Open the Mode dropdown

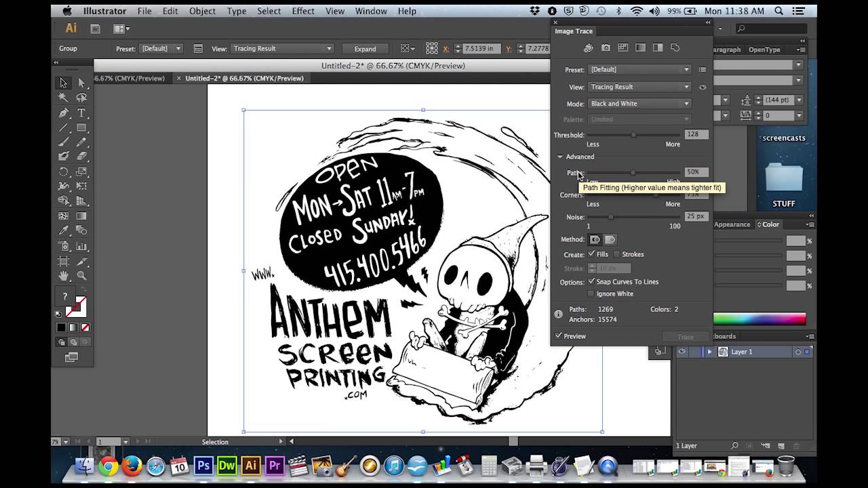(x=638, y=103)
